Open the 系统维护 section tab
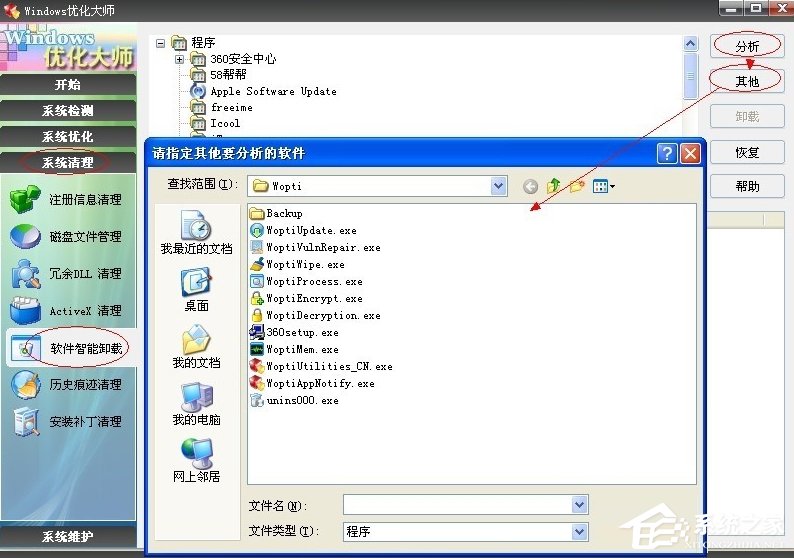794x558 pixels. click(x=68, y=536)
